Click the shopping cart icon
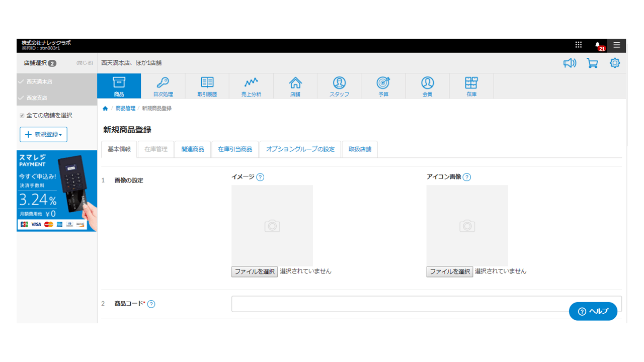Viewport: 644px width, 362px height. 592,63
